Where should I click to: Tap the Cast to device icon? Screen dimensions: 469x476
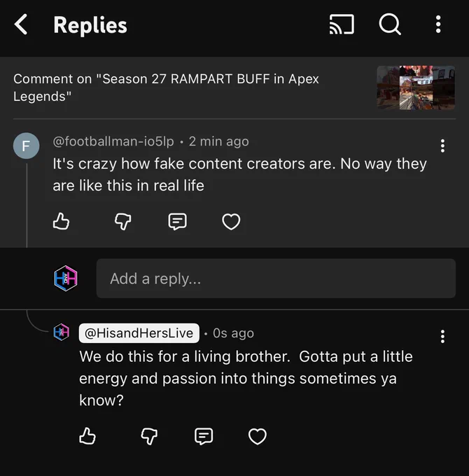click(342, 25)
